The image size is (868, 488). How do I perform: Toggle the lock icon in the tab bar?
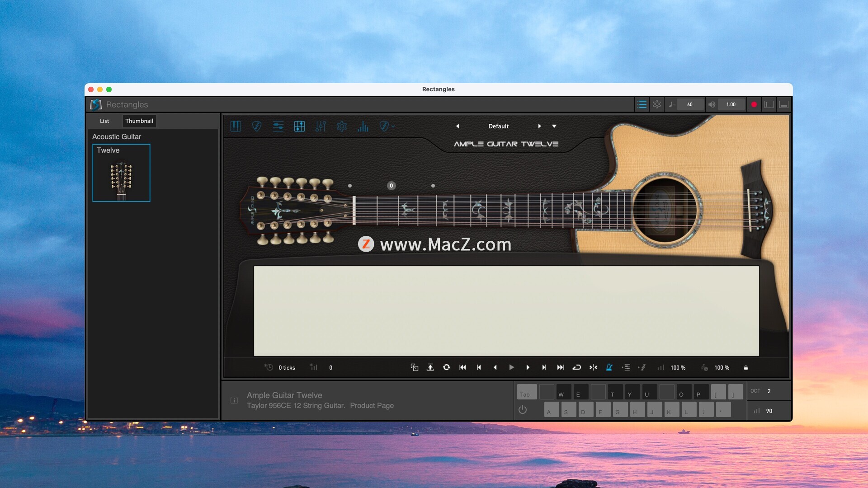coord(746,368)
